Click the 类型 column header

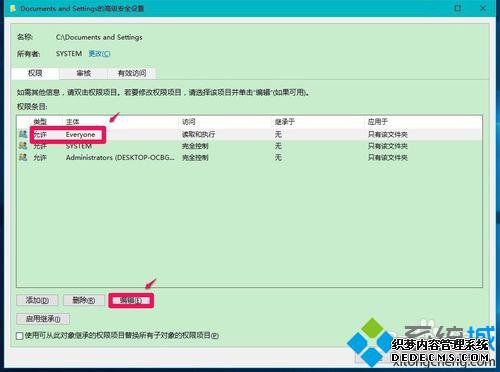point(40,122)
